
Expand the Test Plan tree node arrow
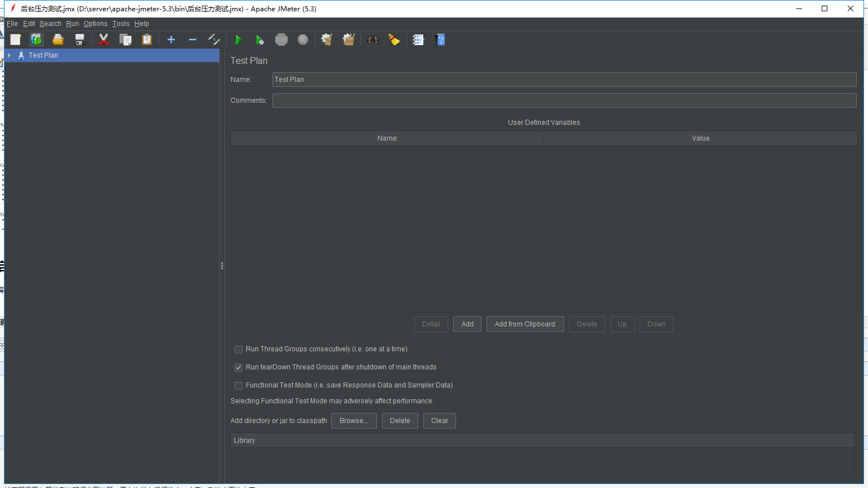(x=10, y=55)
